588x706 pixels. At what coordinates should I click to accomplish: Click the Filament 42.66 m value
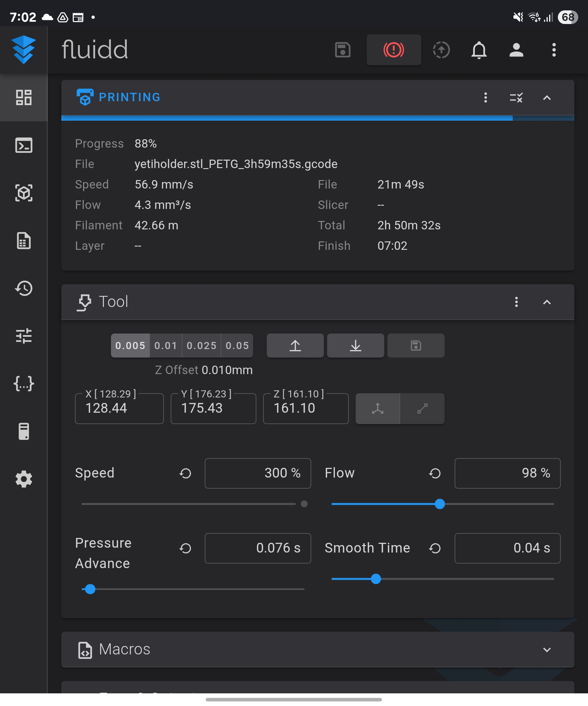156,225
